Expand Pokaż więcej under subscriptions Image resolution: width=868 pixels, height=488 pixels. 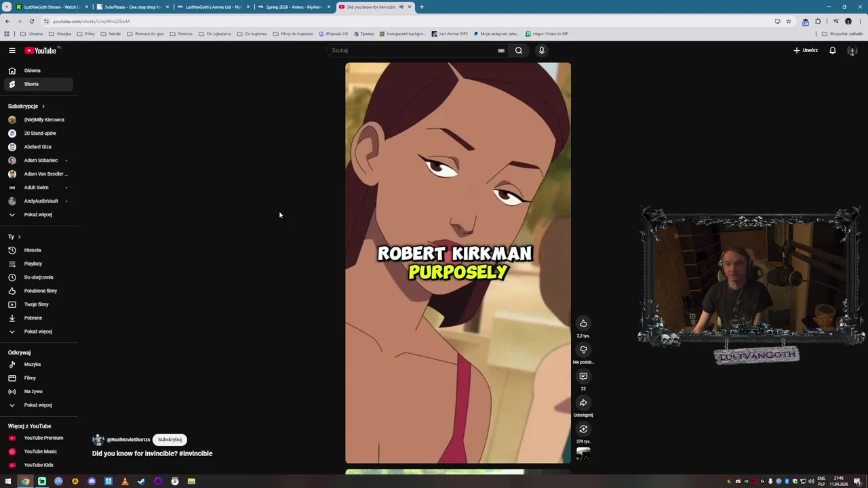tap(37, 215)
